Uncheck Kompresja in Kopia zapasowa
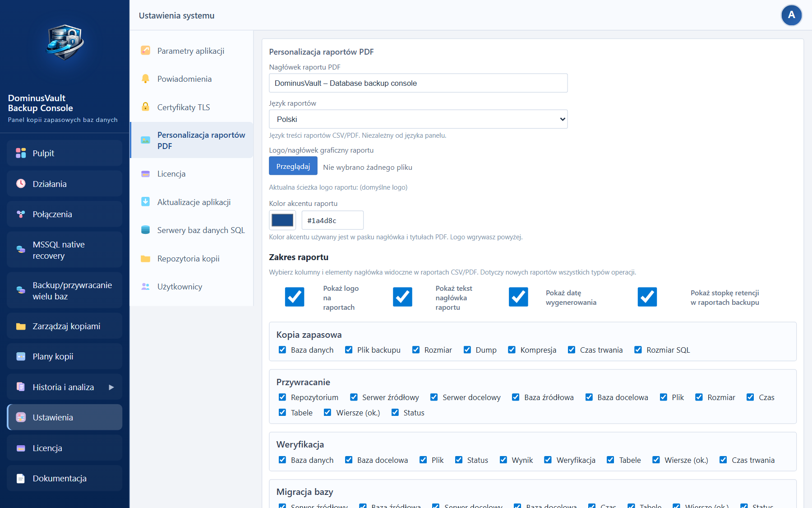Screen dimensions: 812x508 [512, 350]
